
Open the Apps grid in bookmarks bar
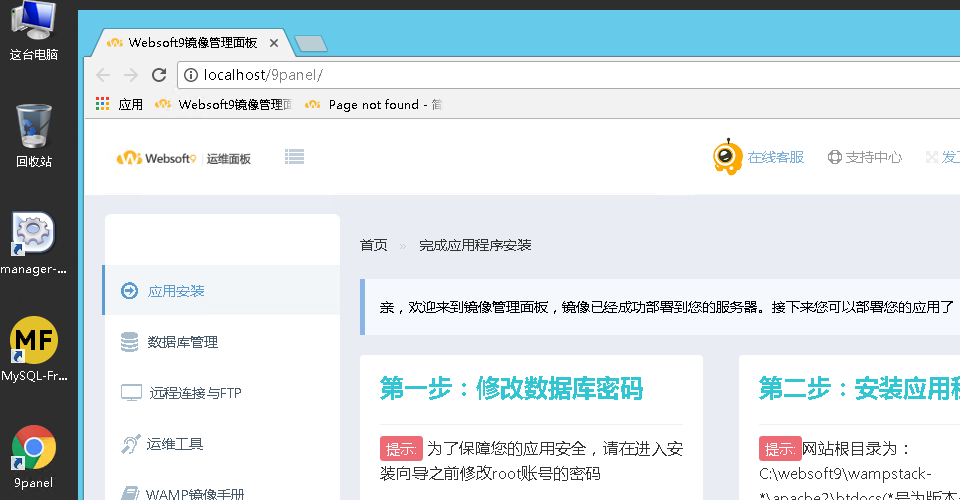tap(119, 105)
